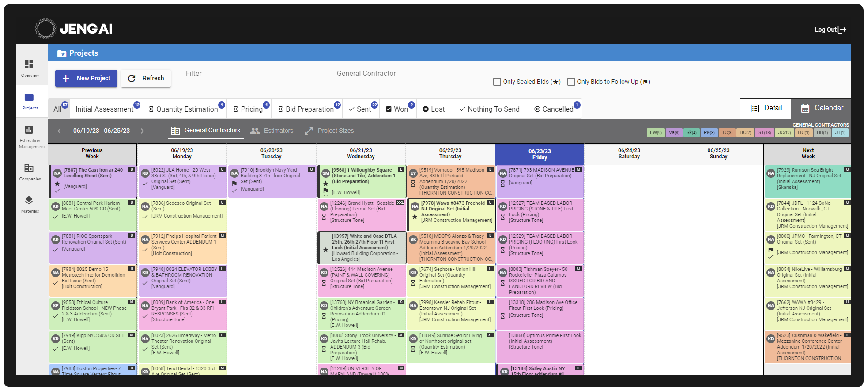
Task: View the Lost tab
Action: [434, 109]
